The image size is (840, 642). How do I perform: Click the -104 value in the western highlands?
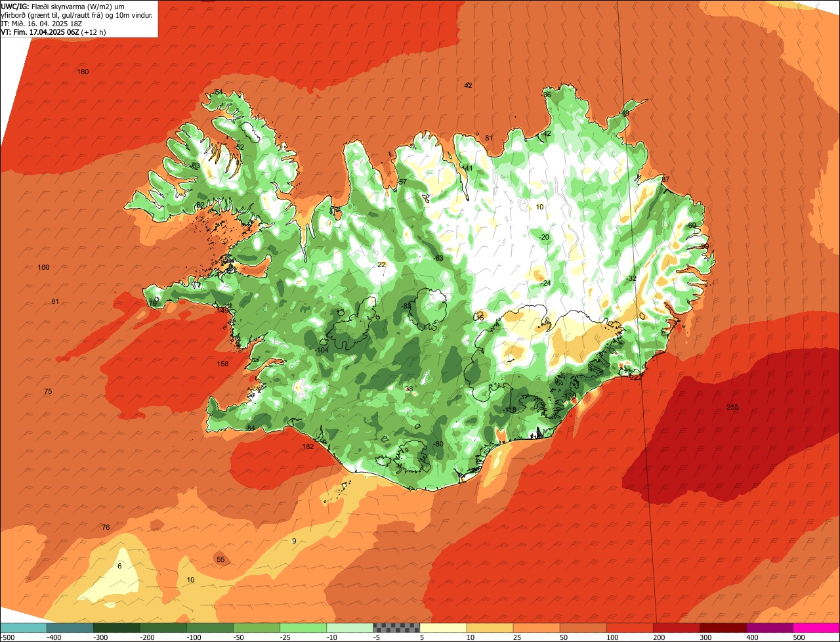[x=322, y=350]
